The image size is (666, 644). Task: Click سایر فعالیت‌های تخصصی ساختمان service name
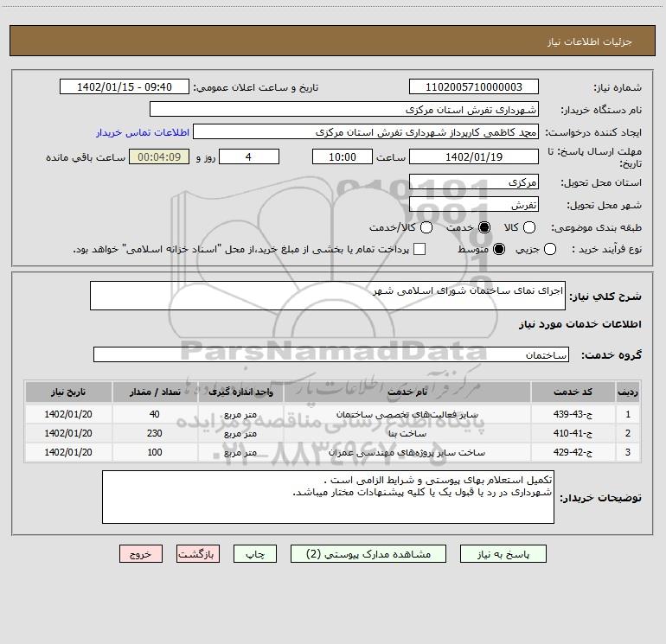[407, 414]
